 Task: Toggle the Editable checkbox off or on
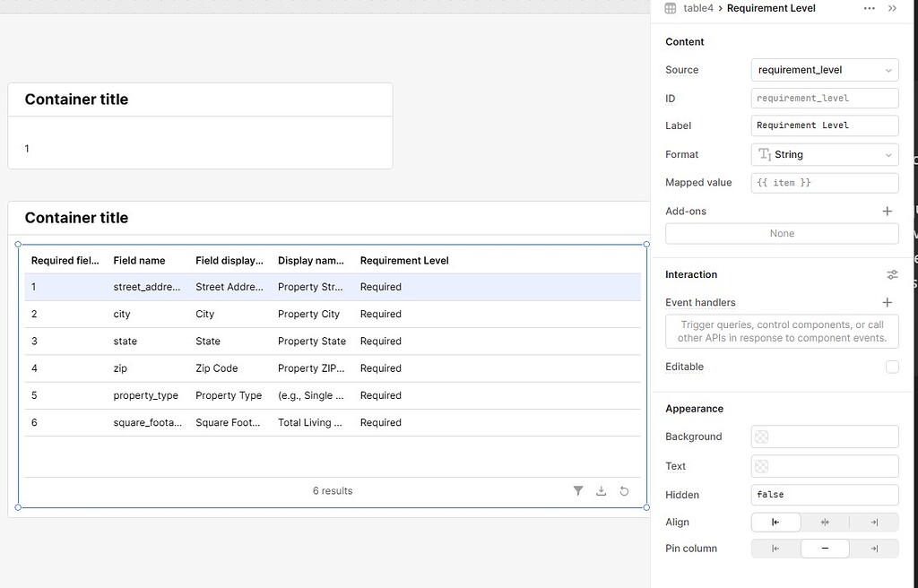pyautogui.click(x=893, y=367)
